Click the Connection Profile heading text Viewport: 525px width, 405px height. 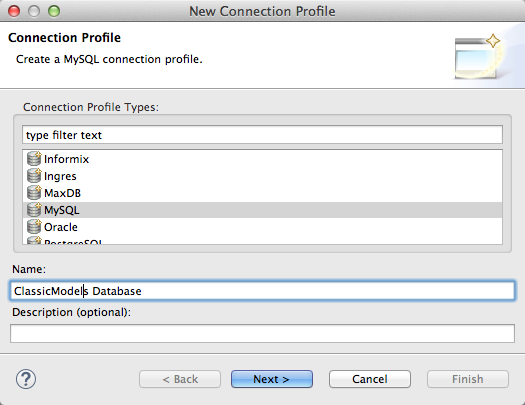click(64, 37)
